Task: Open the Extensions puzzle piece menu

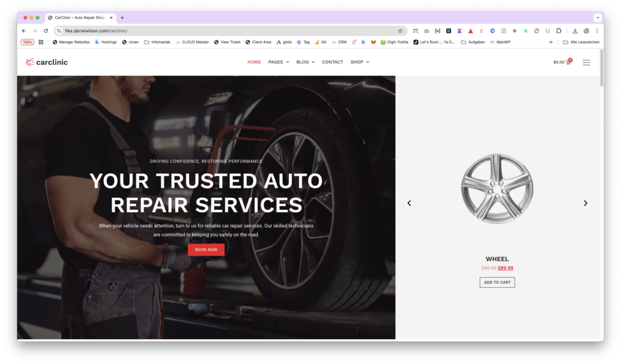Action: 559,31
